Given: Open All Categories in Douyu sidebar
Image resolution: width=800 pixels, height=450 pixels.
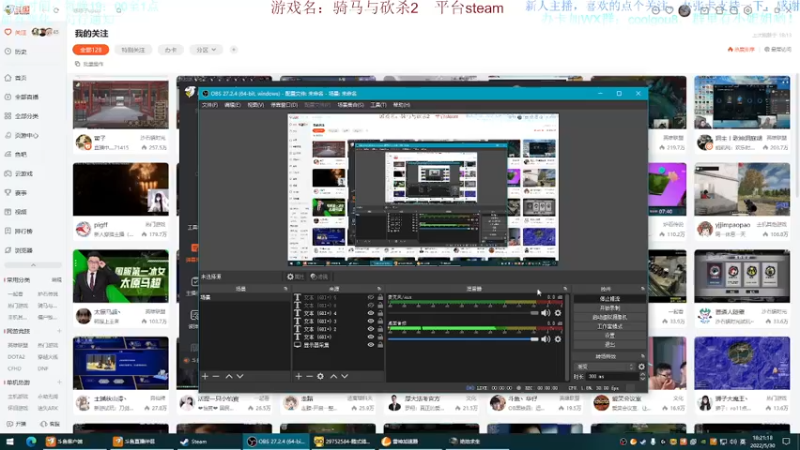Looking at the screenshot, I should (22, 116).
